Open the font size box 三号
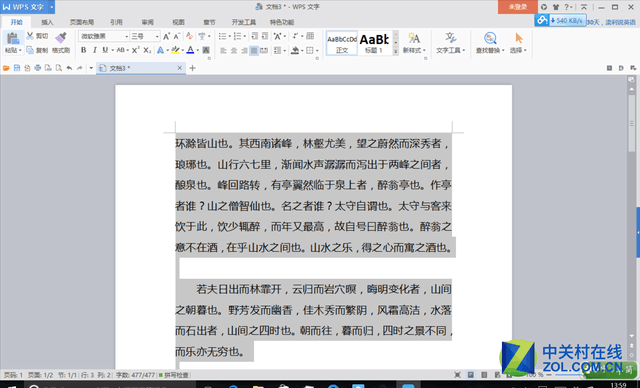This screenshot has width=640, height=388. [x=145, y=36]
